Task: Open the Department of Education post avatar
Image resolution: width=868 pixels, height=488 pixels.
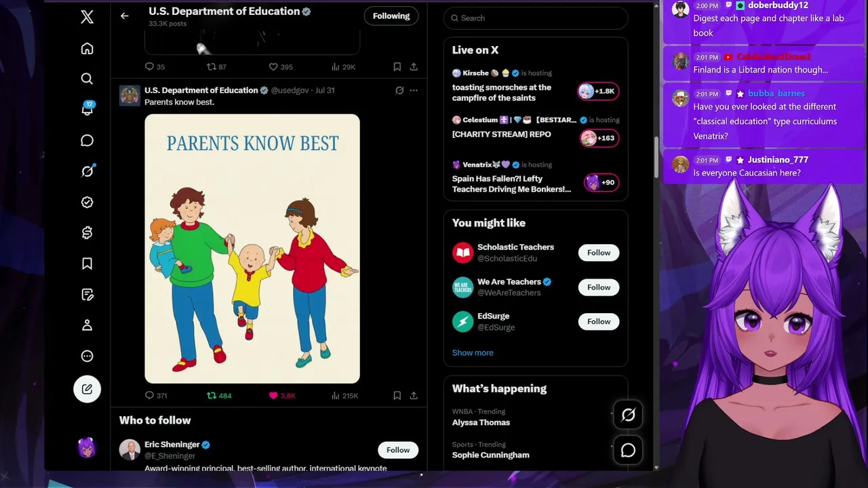Action: click(130, 96)
